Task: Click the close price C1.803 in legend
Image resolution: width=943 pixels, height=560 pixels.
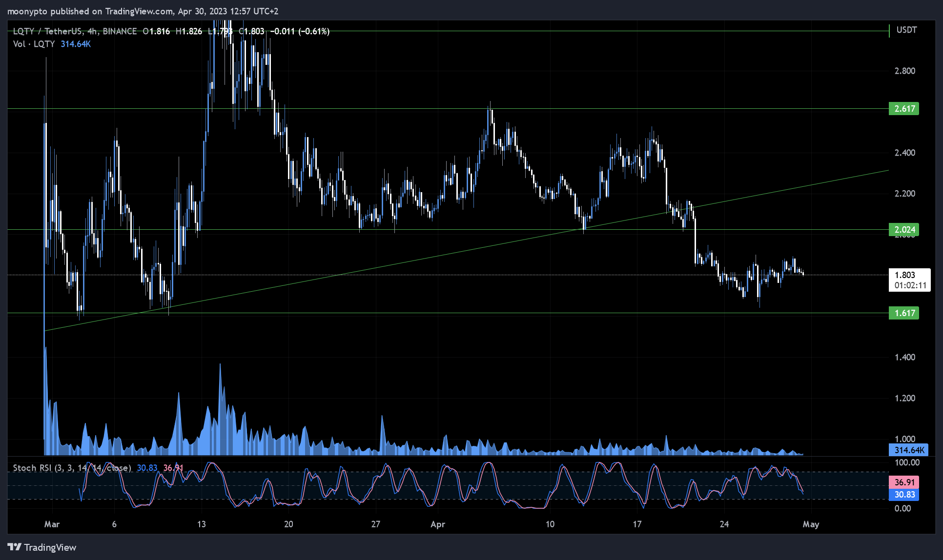Action: (251, 31)
